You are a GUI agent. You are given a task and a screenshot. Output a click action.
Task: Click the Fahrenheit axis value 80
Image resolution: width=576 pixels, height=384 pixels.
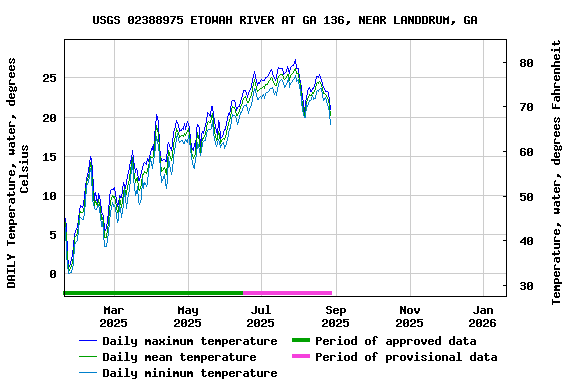526,63
